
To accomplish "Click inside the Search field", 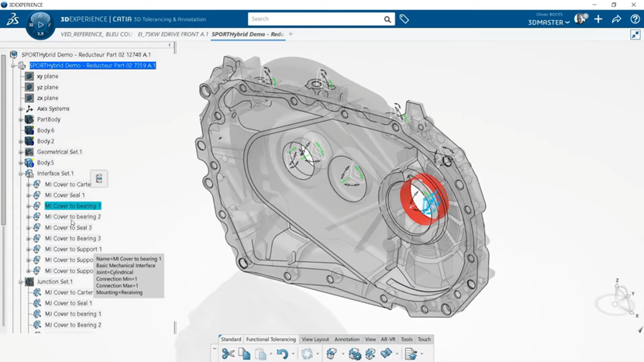I will (x=315, y=19).
